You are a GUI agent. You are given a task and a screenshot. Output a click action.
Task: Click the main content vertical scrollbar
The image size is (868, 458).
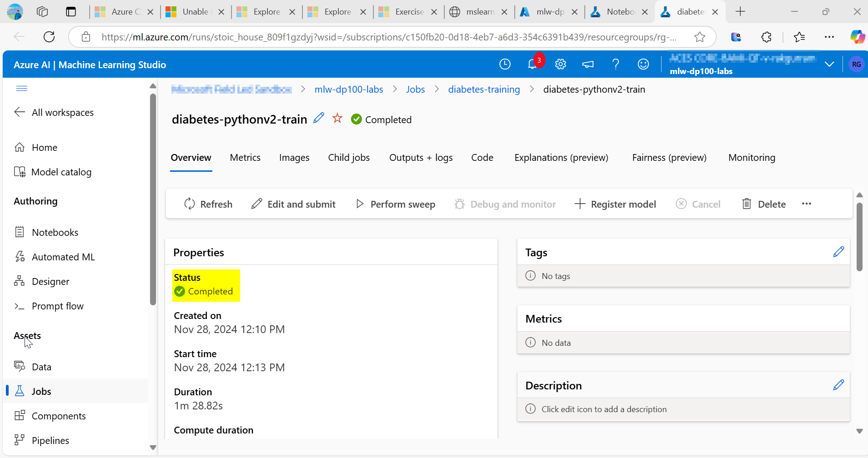tap(859, 236)
